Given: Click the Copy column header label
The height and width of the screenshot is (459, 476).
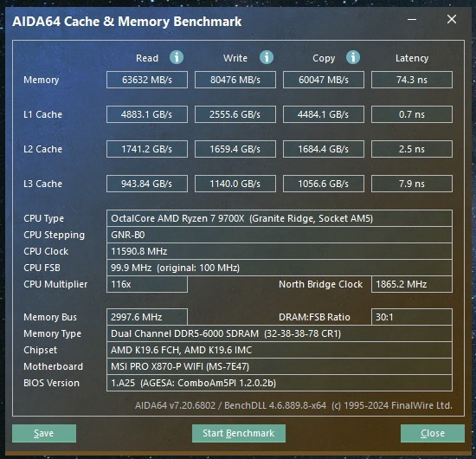Looking at the screenshot, I should 324,58.
